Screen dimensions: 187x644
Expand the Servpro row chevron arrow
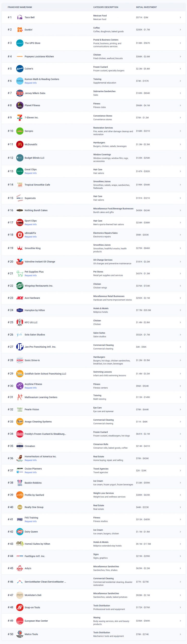(180, 131)
